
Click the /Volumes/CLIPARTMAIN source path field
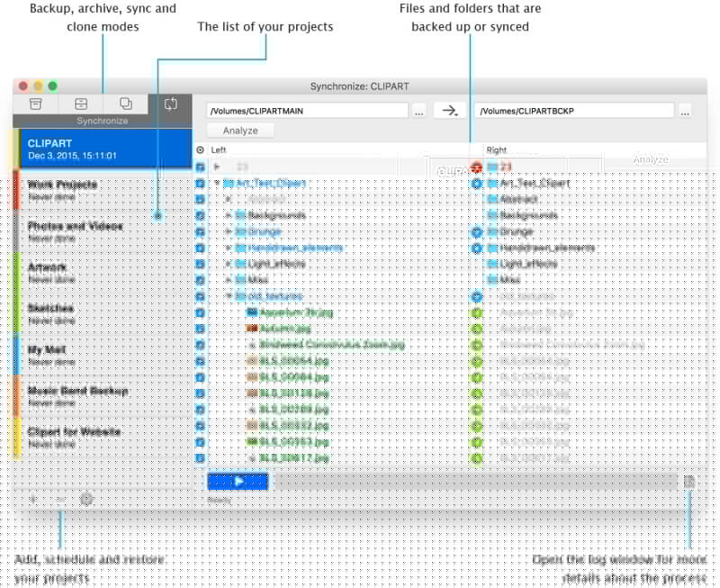tap(307, 111)
